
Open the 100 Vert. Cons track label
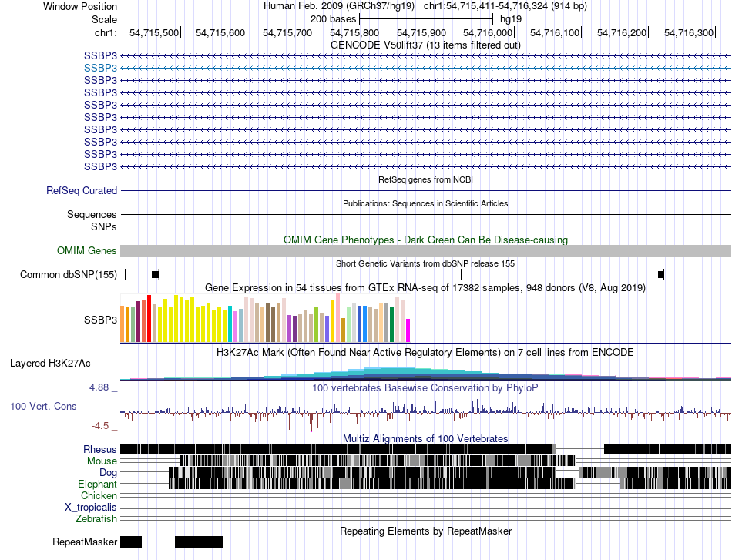tap(43, 407)
